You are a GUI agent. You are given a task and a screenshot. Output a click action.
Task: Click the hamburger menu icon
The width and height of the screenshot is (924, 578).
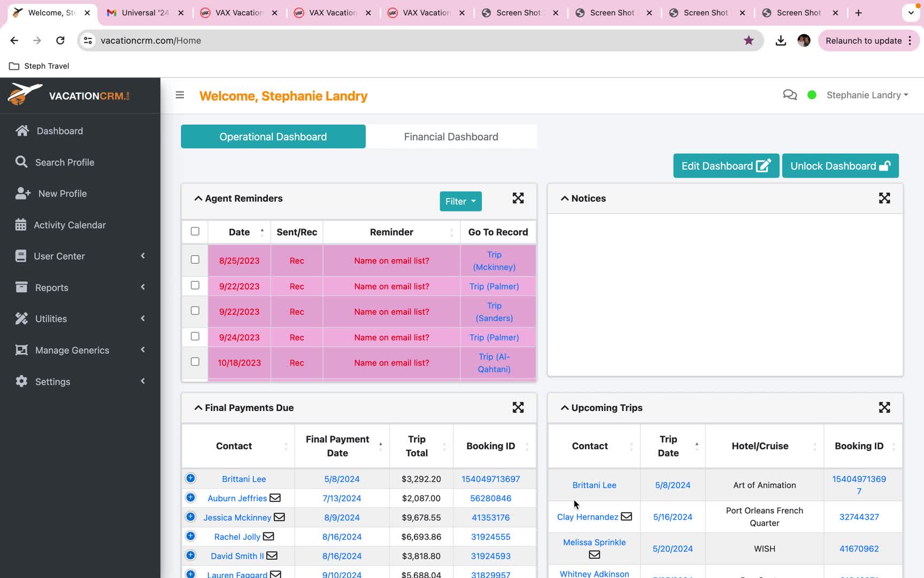click(180, 95)
